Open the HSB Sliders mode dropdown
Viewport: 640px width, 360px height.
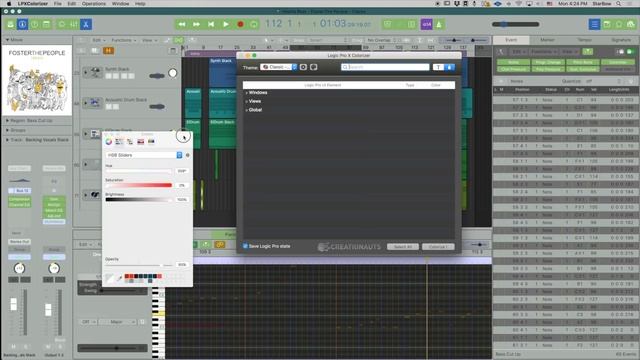tap(144, 155)
